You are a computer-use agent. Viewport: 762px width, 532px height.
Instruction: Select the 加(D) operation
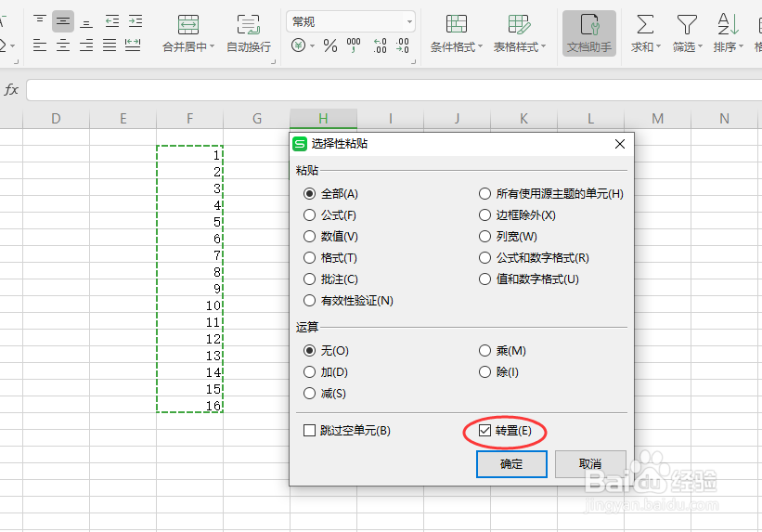tap(310, 372)
